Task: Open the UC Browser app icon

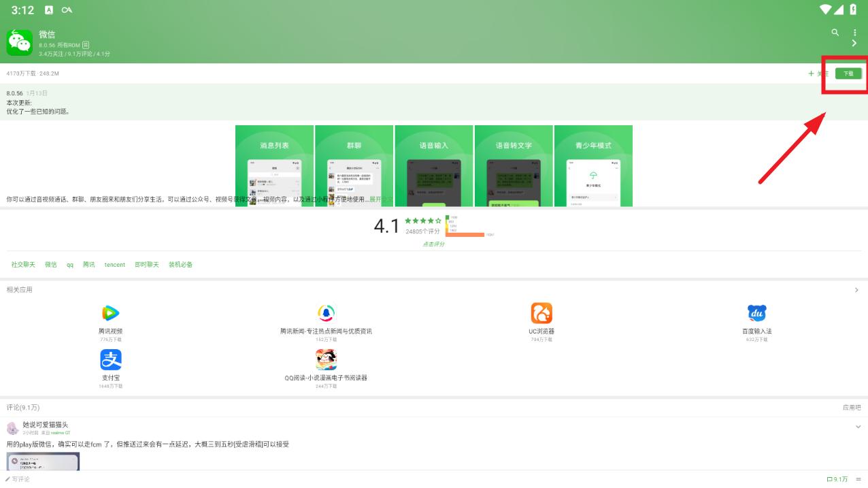Action: pyautogui.click(x=541, y=313)
